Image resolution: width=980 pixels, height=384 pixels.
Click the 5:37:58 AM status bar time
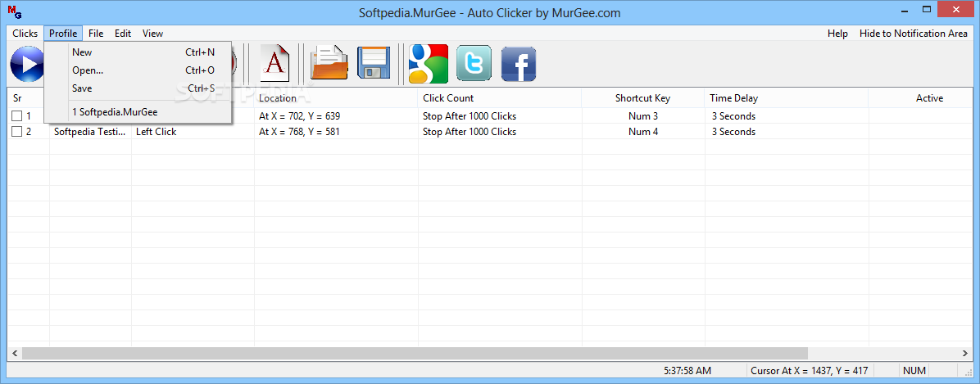(687, 371)
